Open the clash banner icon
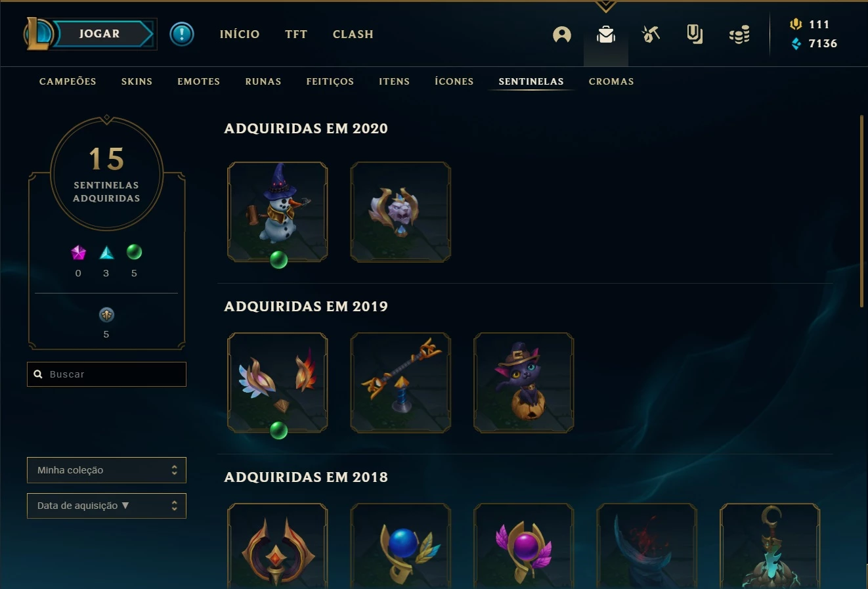This screenshot has height=589, width=868. (x=695, y=34)
